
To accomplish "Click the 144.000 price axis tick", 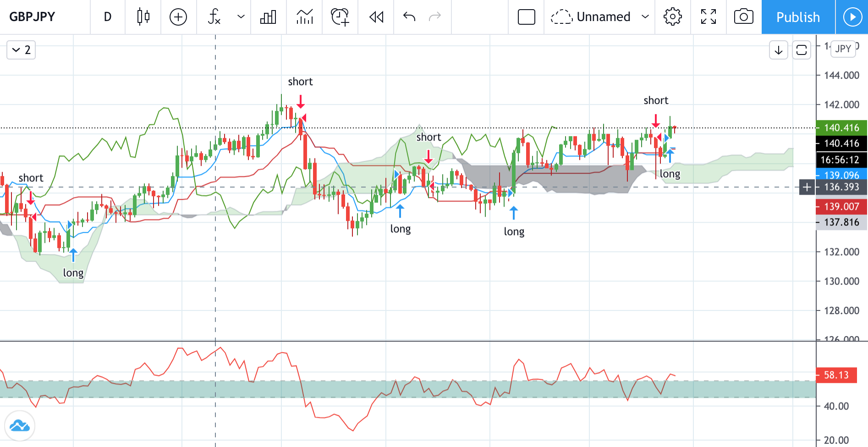I will [842, 75].
